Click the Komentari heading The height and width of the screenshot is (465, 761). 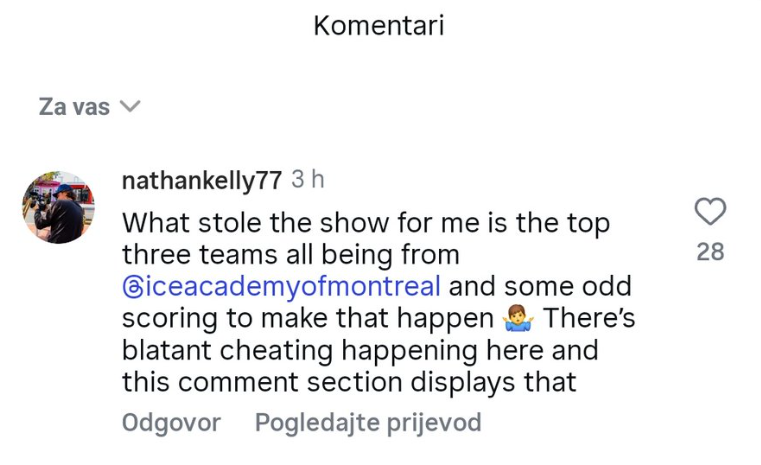(x=379, y=26)
